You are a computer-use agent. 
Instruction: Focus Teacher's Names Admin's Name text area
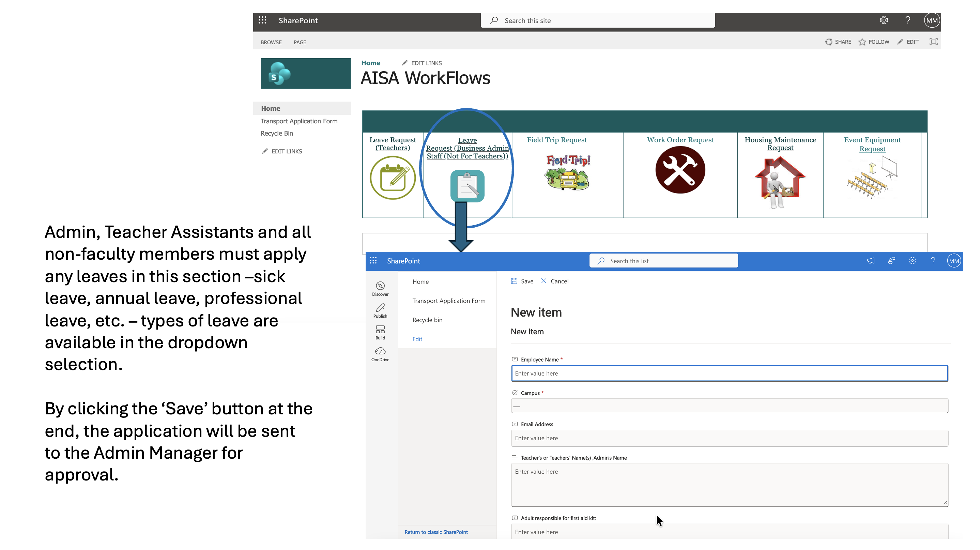pos(729,485)
